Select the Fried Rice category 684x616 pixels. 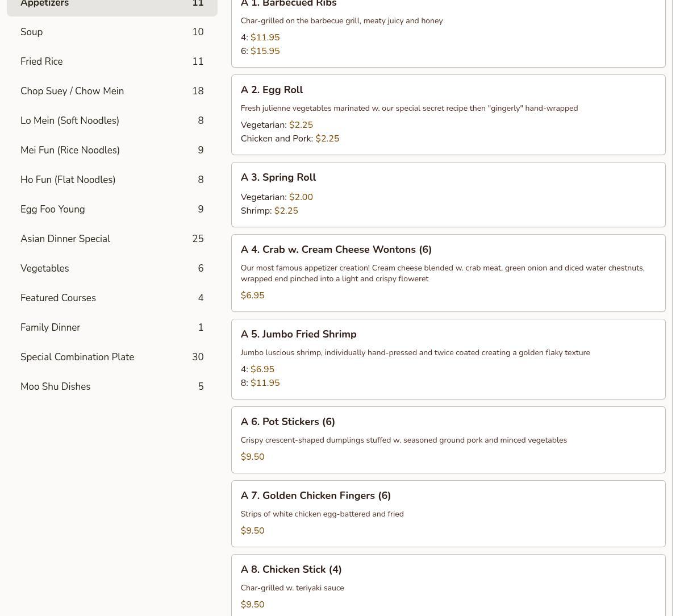112,61
